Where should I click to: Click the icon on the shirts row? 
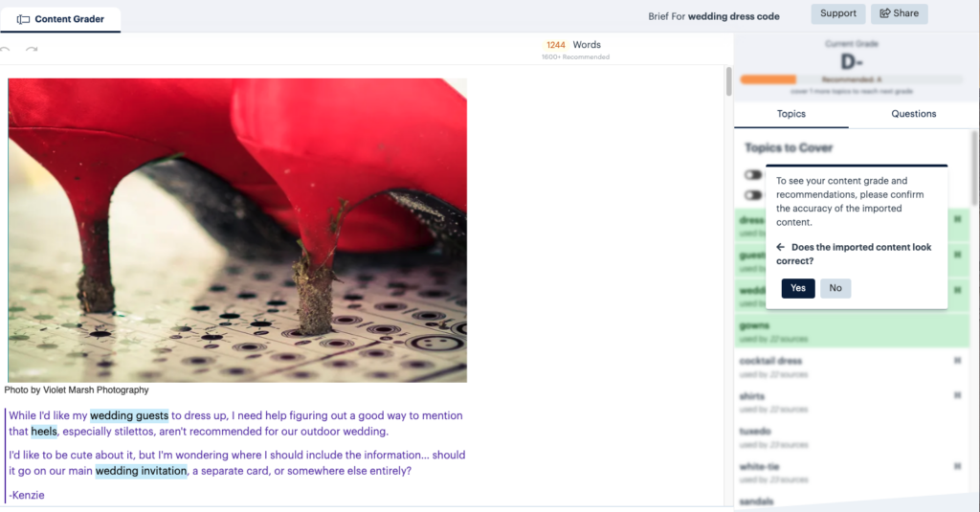957,395
